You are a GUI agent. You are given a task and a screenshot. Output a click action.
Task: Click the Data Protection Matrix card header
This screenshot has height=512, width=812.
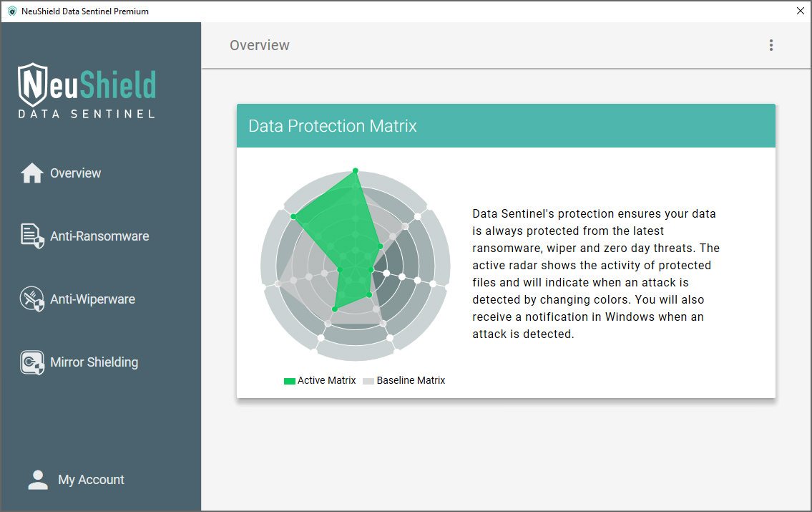(506, 126)
